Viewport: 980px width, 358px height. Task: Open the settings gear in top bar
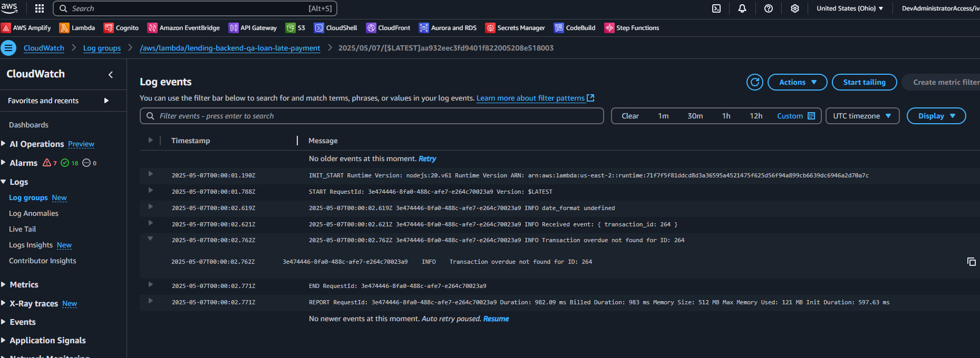(x=795, y=8)
